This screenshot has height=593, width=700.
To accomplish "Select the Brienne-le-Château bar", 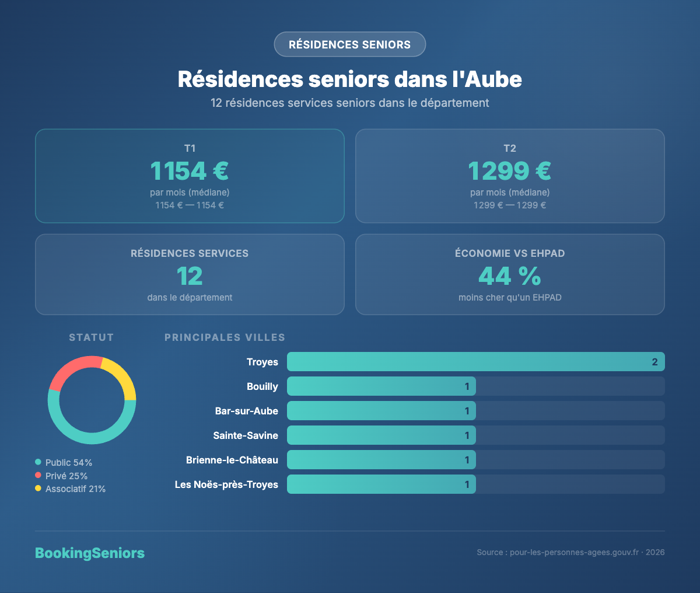I will click(381, 459).
